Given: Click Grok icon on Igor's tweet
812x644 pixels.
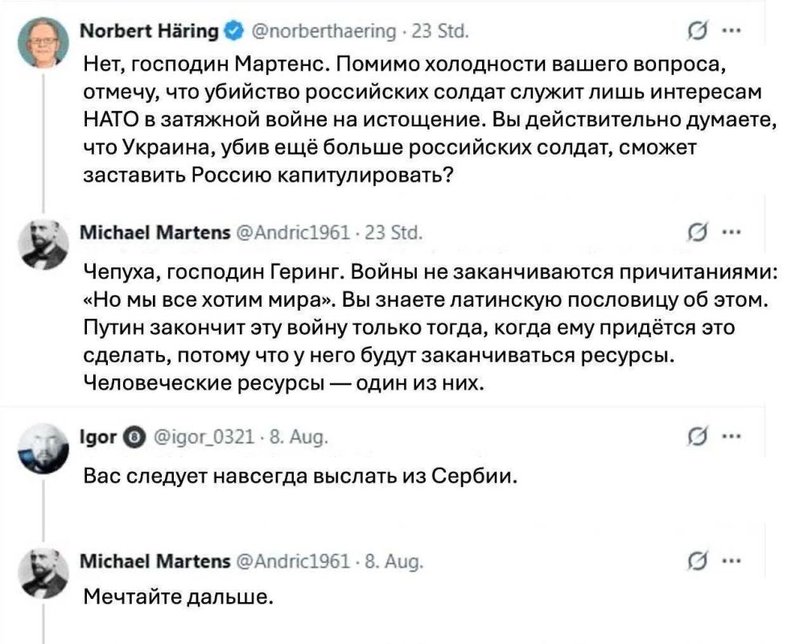Looking at the screenshot, I should coord(697,437).
